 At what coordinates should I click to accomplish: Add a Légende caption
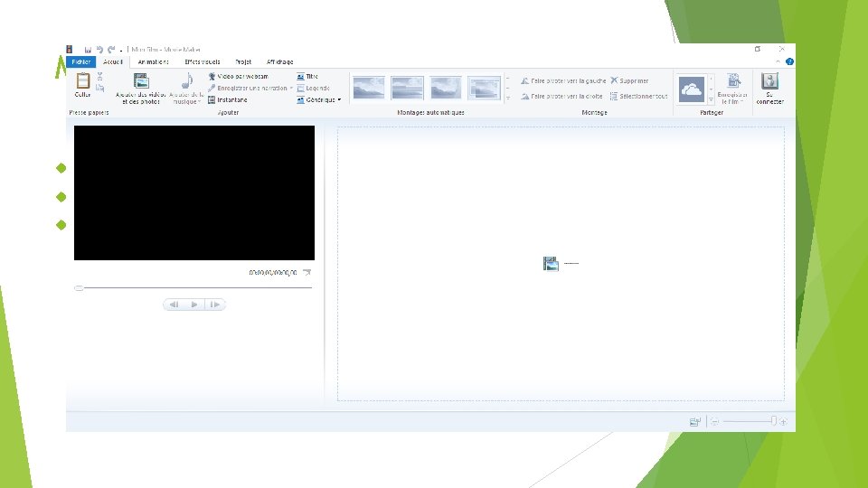tap(314, 88)
